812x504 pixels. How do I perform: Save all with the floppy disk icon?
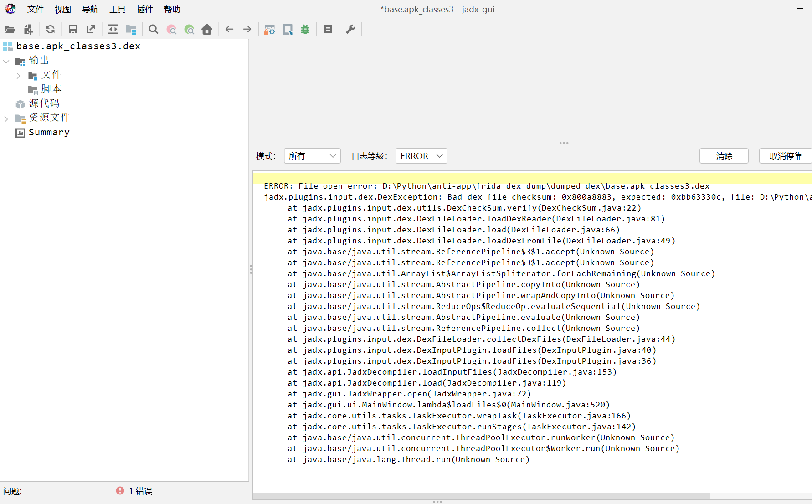(72, 30)
